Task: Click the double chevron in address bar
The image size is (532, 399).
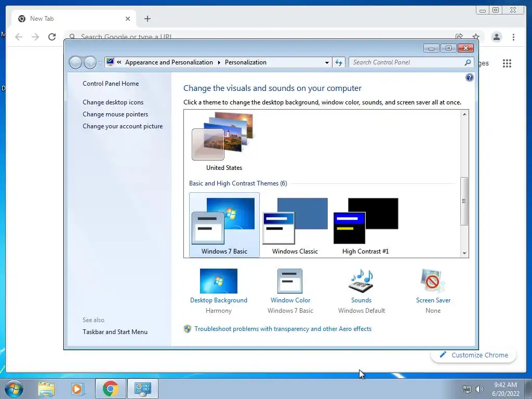Action: (119, 62)
